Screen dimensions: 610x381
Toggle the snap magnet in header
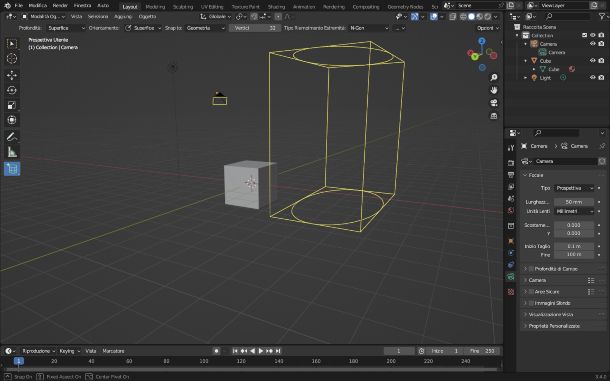coord(254,17)
